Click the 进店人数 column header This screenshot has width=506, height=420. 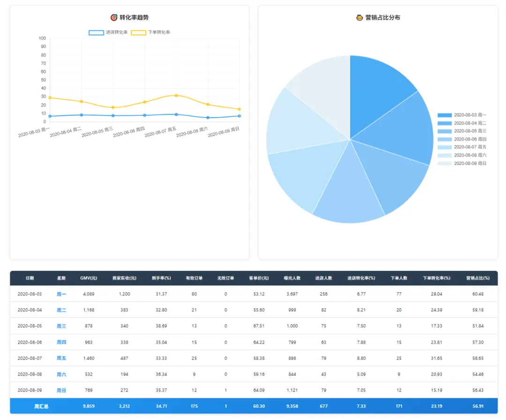coord(324,278)
